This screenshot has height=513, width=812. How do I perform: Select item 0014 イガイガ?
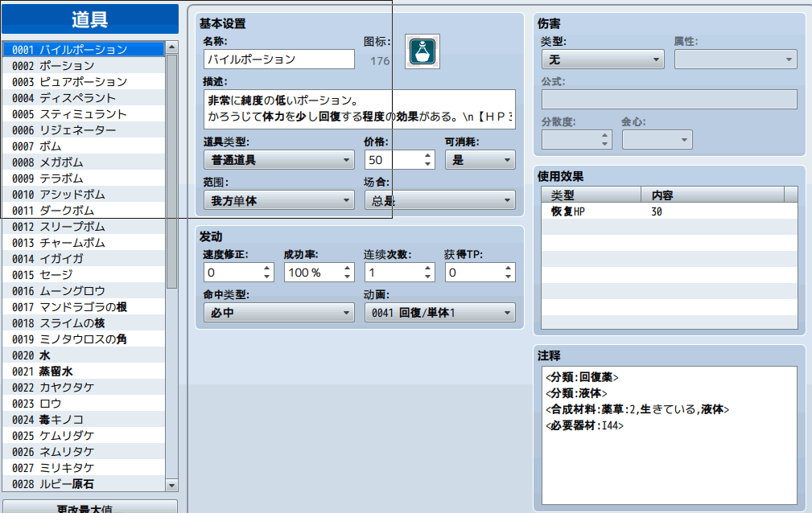coord(84,258)
